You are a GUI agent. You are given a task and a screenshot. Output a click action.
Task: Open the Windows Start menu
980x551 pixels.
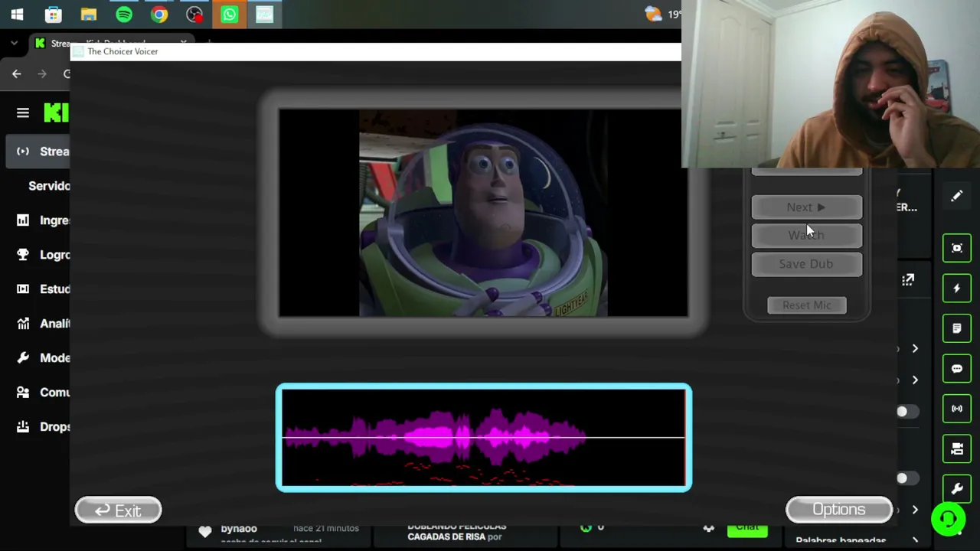pyautogui.click(x=17, y=14)
